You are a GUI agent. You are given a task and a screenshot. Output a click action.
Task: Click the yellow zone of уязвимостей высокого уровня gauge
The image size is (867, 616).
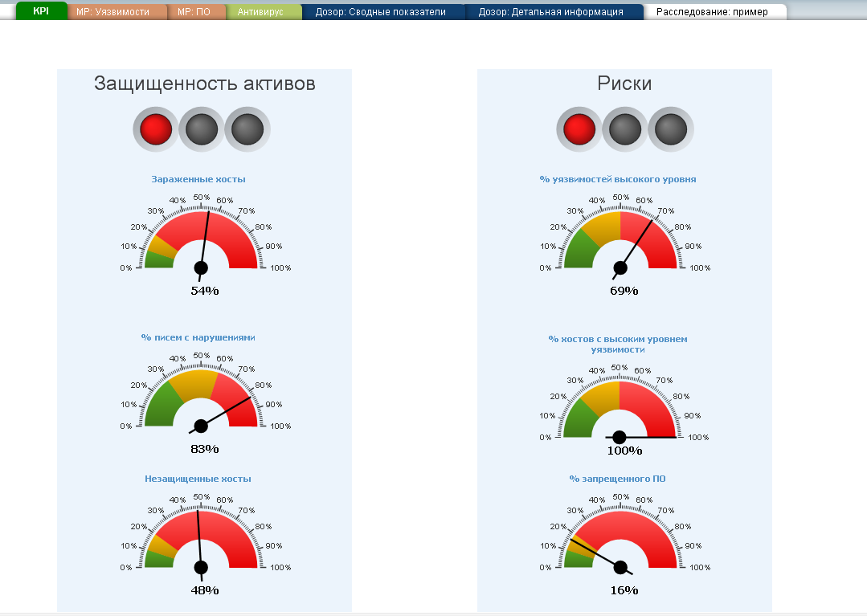(x=603, y=226)
